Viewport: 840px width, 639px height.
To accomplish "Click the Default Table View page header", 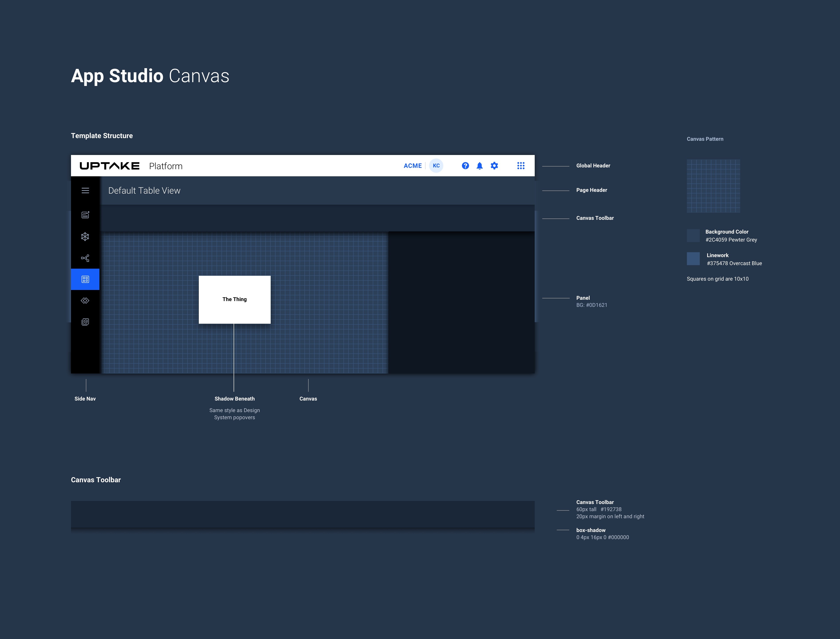I will pos(144,191).
